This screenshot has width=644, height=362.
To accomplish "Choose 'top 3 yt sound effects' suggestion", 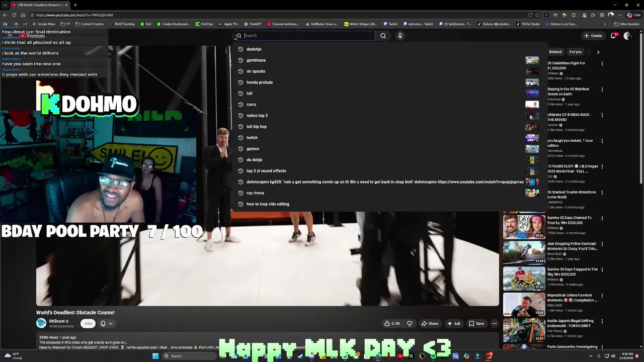I will [x=266, y=171].
